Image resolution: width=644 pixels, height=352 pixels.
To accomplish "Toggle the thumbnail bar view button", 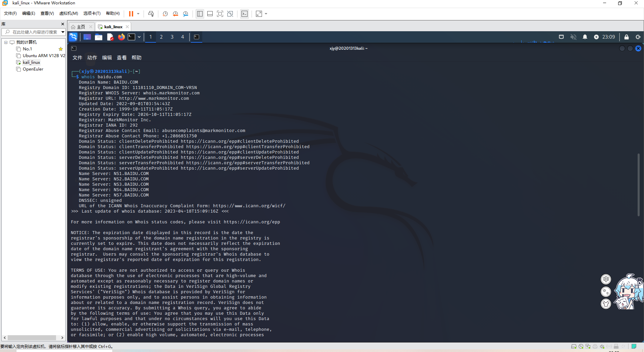I will tap(210, 14).
